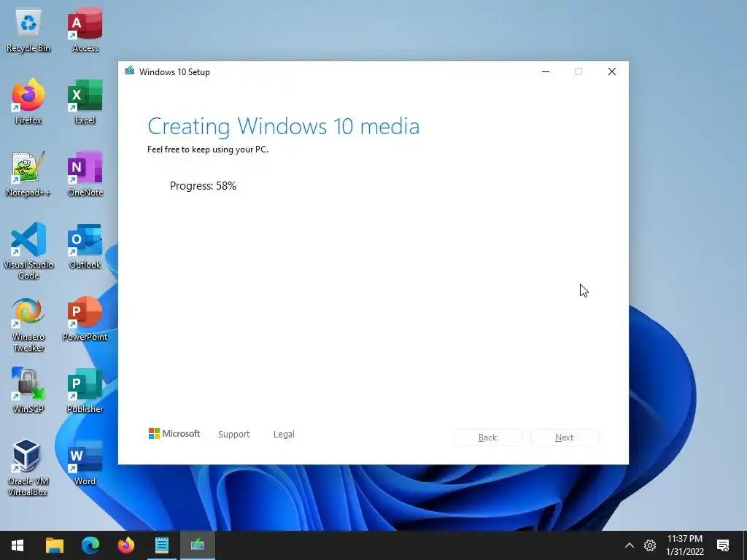Open the Action Center notifications icon
This screenshot has width=747, height=560.
tap(723, 545)
